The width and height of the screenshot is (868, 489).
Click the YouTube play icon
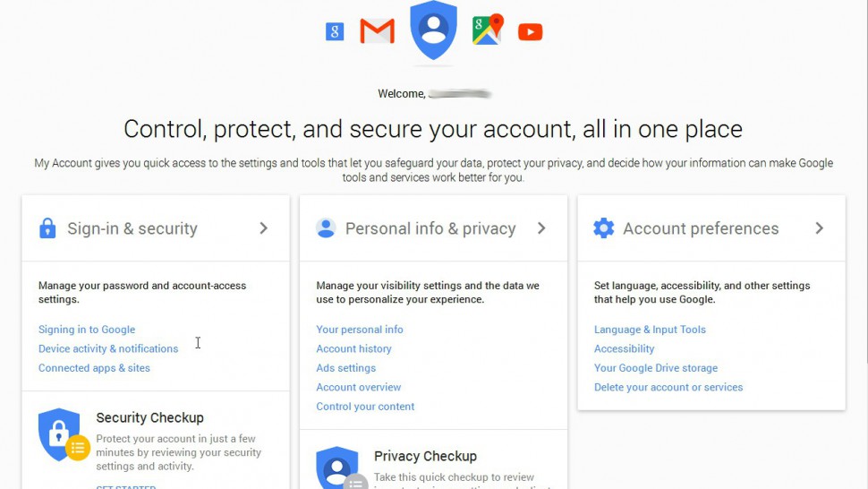tap(530, 32)
